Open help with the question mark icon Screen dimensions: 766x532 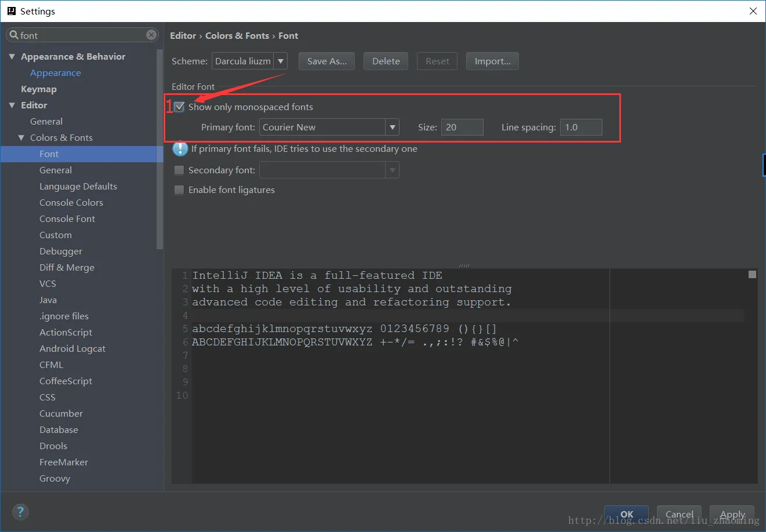click(x=20, y=512)
